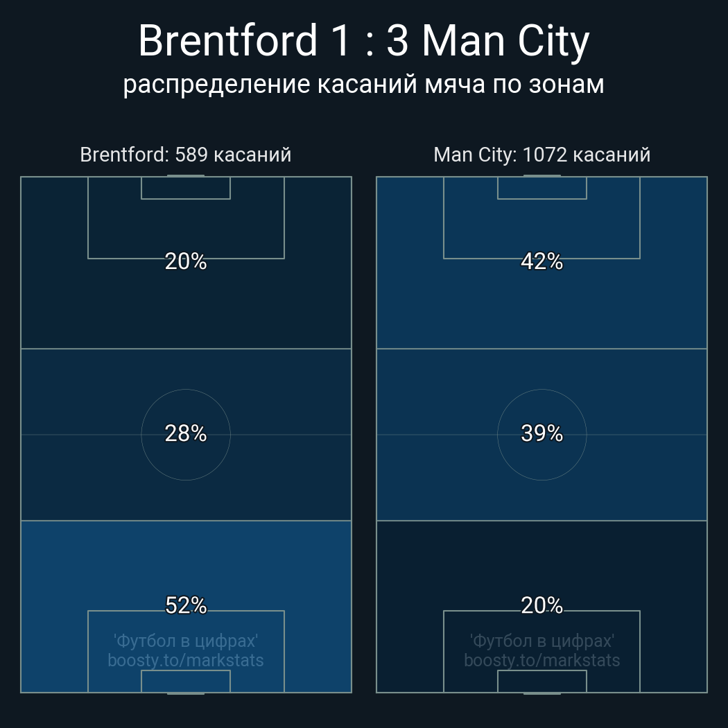Click the "Brentford 1 : 3 Man City" title

click(363, 42)
